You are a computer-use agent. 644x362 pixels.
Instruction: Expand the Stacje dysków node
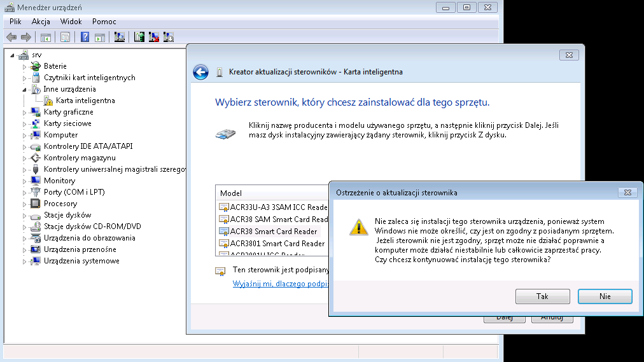(x=24, y=216)
